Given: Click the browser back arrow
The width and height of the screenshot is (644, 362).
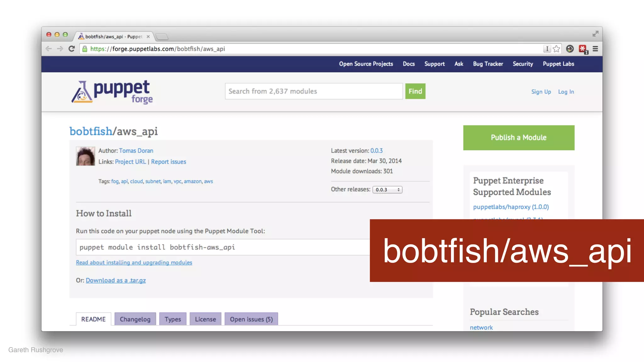Looking at the screenshot, I should coord(48,49).
